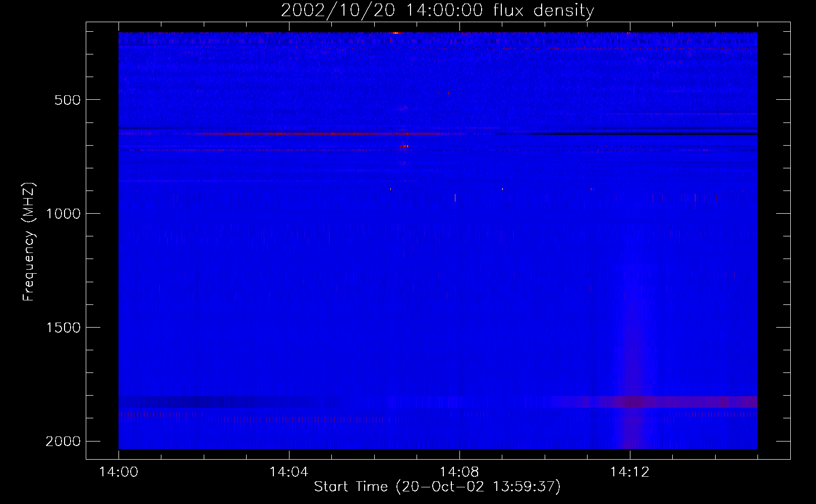Image resolution: width=816 pixels, height=504 pixels.
Task: Click the 14:00 time tick label
Action: click(x=119, y=472)
